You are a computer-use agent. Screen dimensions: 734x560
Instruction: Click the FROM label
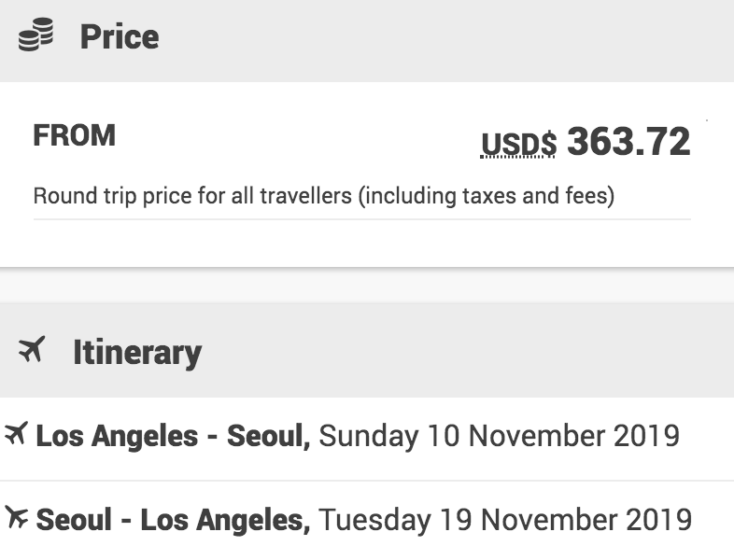pos(75,136)
